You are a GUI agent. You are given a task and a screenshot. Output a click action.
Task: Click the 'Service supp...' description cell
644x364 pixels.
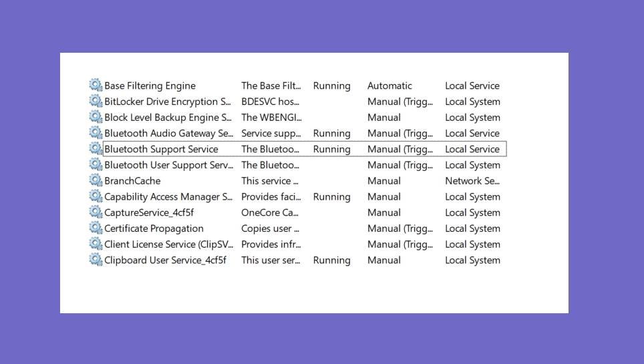click(x=271, y=133)
